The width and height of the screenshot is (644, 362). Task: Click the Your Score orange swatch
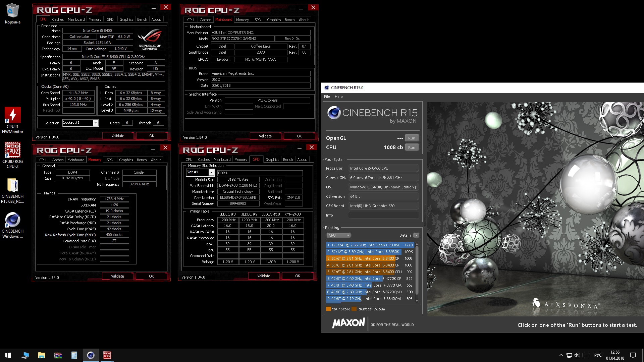pos(328,309)
